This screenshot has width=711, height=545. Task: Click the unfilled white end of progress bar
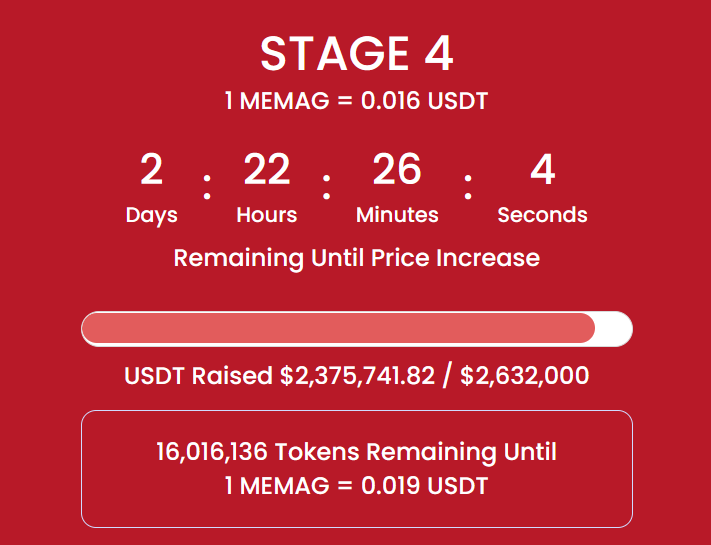pyautogui.click(x=613, y=329)
